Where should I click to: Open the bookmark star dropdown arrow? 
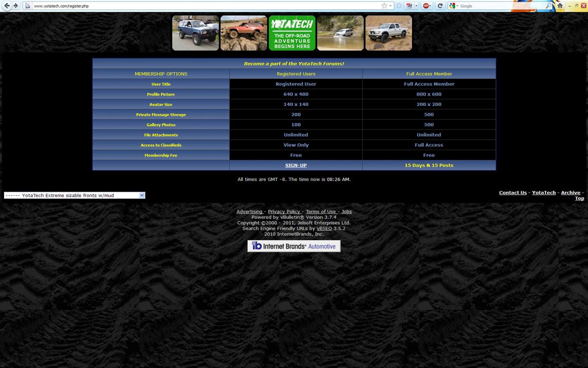tap(391, 6)
